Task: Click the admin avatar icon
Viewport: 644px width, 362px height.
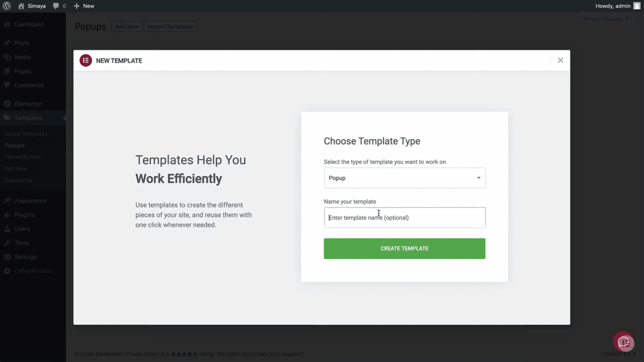Action: [x=636, y=6]
